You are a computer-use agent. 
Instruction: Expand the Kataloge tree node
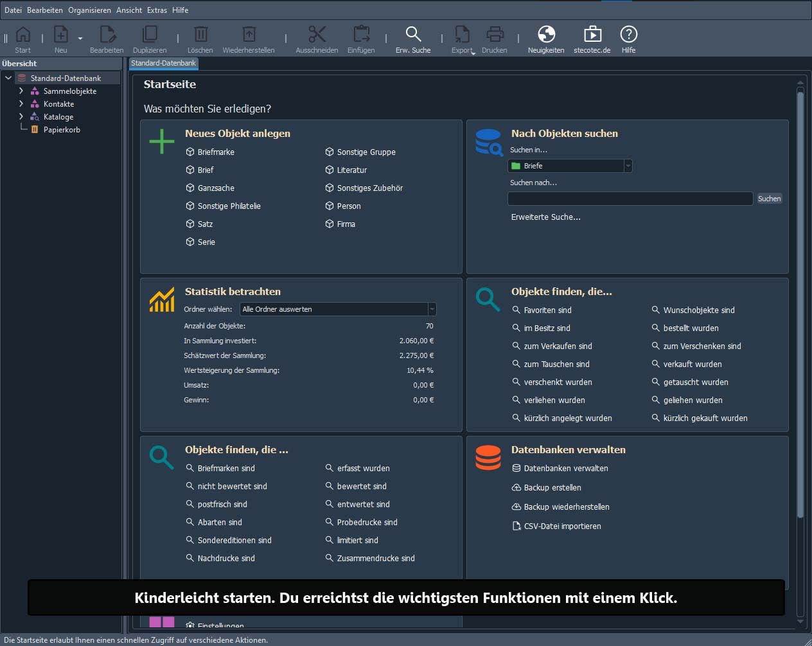pos(21,116)
